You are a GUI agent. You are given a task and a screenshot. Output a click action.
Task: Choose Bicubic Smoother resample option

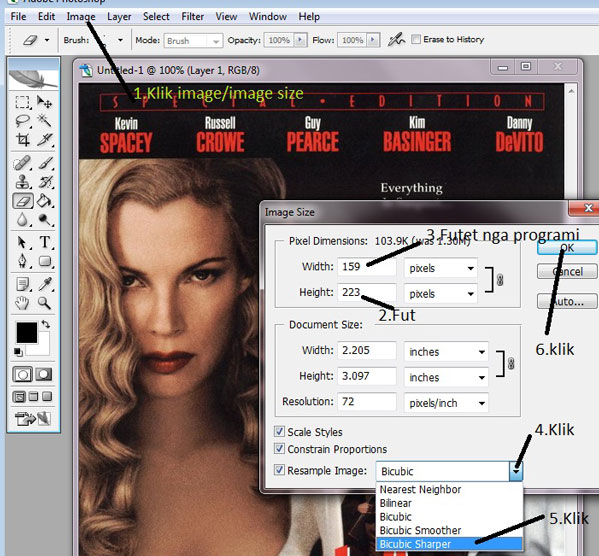coord(449,530)
